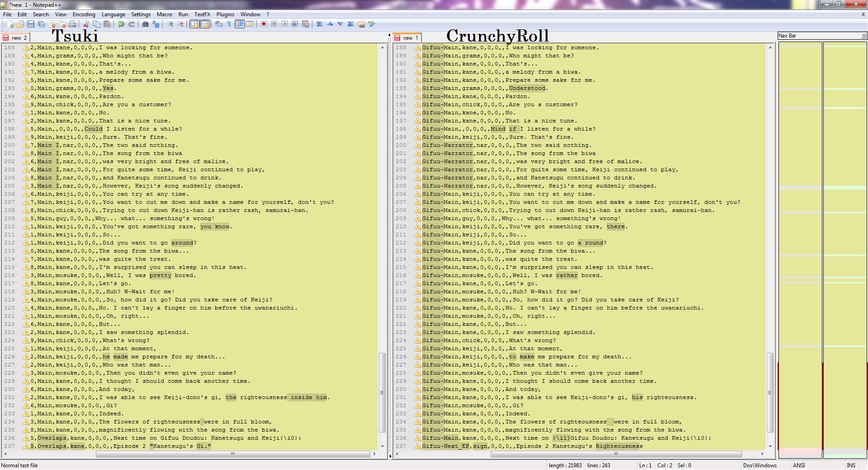Open the Encoding menu
868x470 pixels.
pos(84,14)
